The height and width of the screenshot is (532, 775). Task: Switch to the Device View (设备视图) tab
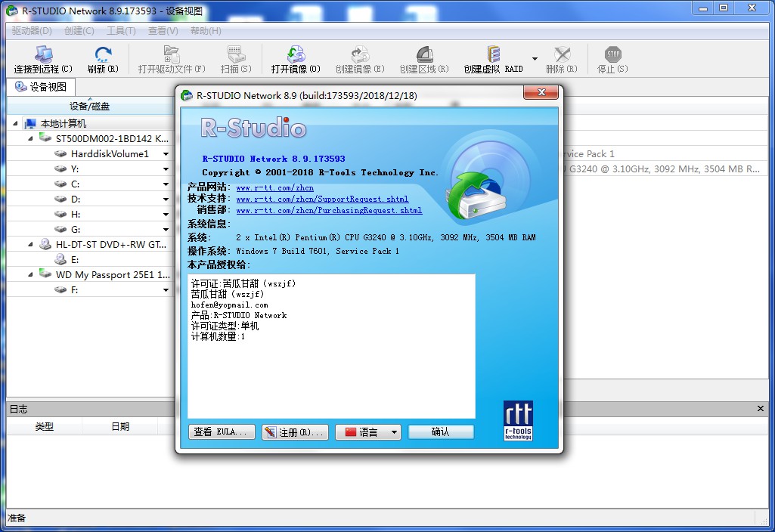tap(41, 87)
